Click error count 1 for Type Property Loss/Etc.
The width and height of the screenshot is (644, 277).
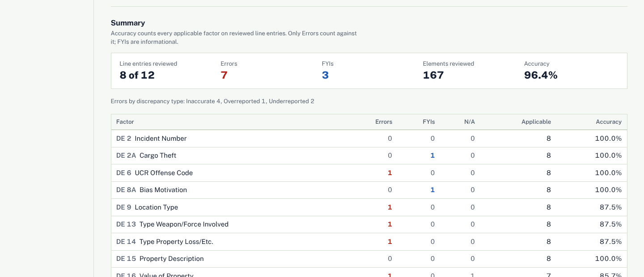390,242
